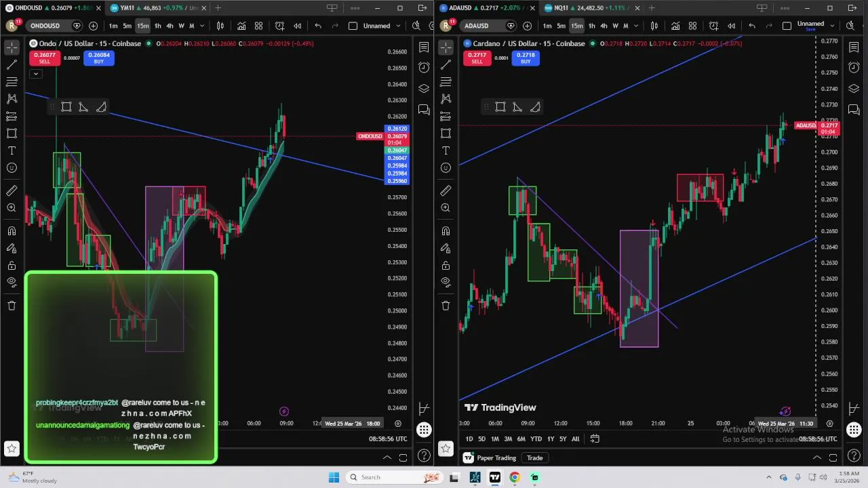Open Fibonacci tools in ONDOUSD window
Image resolution: width=868 pixels, height=488 pixels.
tap(12, 82)
